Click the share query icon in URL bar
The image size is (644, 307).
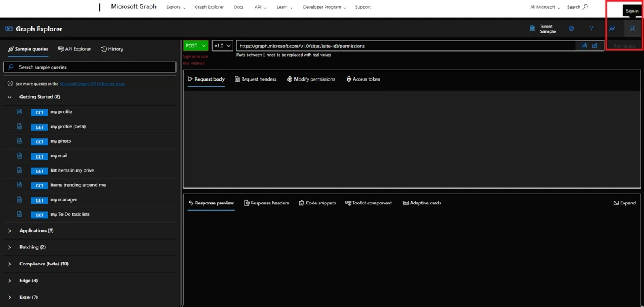point(595,46)
